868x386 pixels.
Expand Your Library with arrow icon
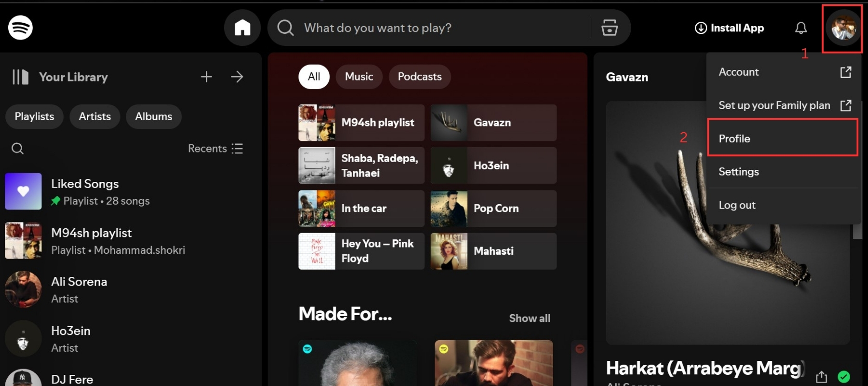coord(237,77)
